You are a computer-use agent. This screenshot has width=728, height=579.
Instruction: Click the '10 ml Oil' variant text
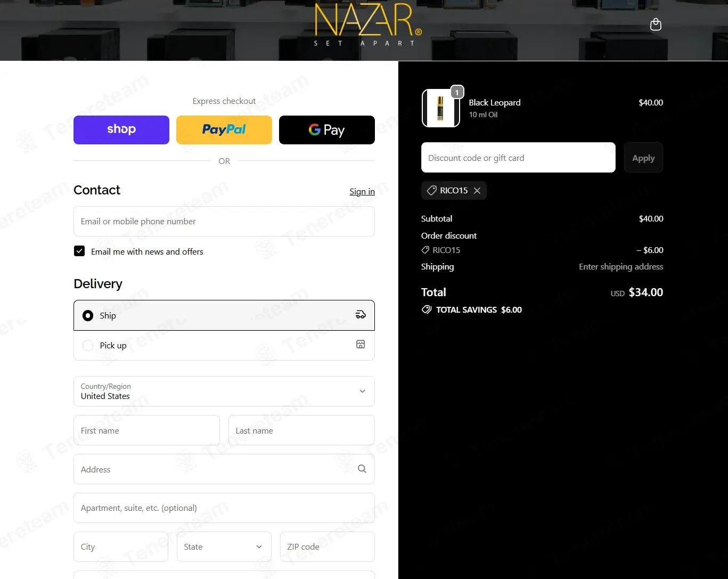[483, 115]
